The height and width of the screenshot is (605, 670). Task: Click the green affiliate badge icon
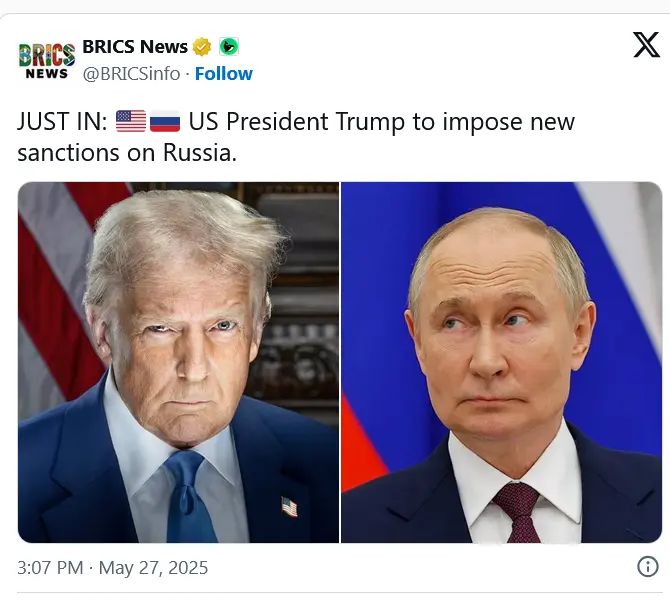[229, 47]
